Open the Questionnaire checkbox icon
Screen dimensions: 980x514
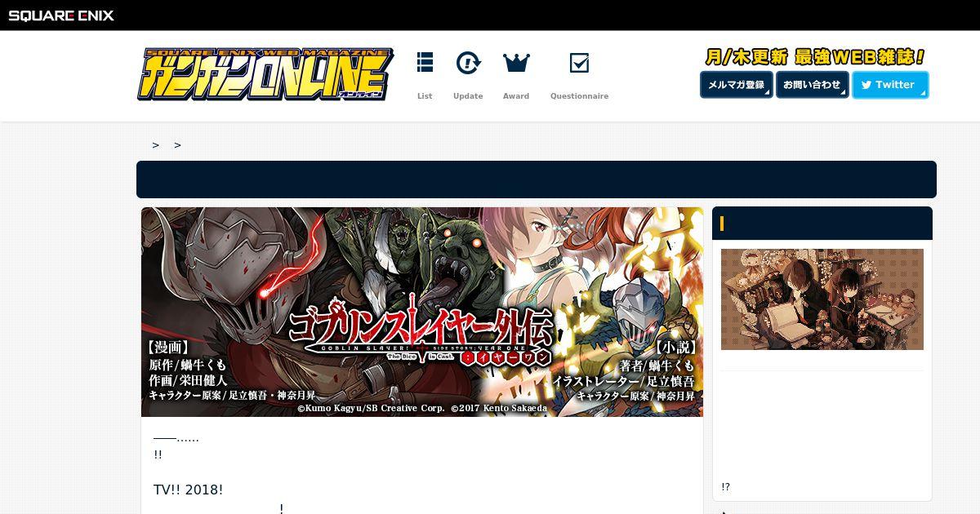[579, 63]
